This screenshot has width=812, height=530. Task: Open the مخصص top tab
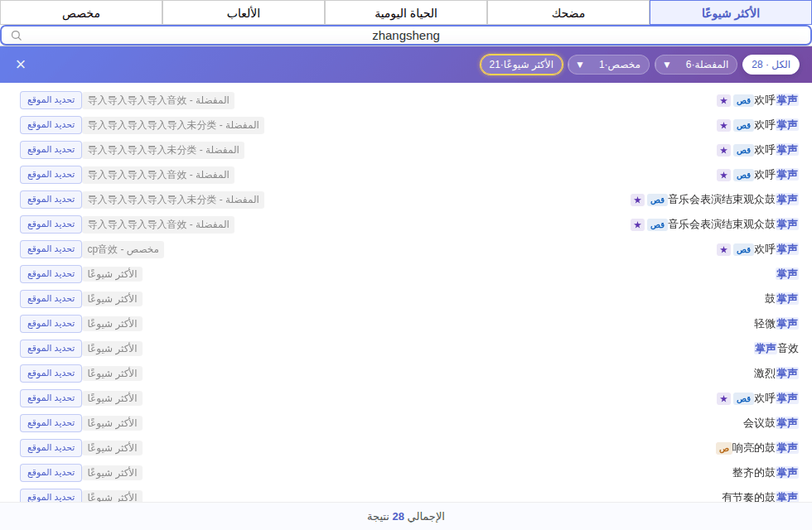pyautogui.click(x=81, y=13)
